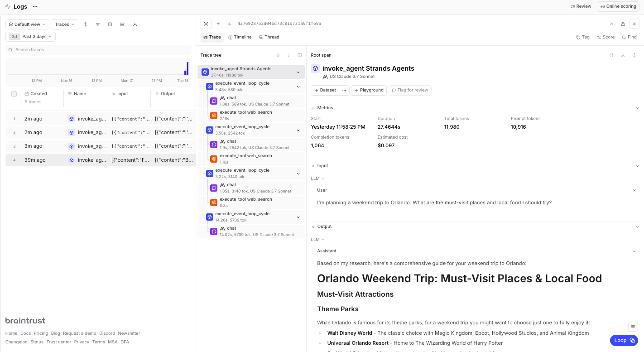Open the more options button next to Dataset
Screen dimensions: 644x352
(344, 90)
